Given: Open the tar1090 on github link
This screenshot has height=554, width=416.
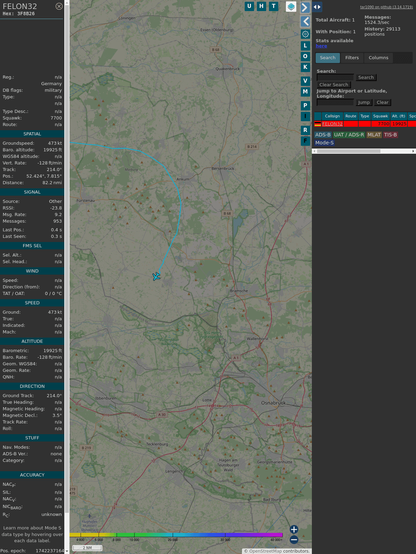Looking at the screenshot, I should click(x=386, y=7).
